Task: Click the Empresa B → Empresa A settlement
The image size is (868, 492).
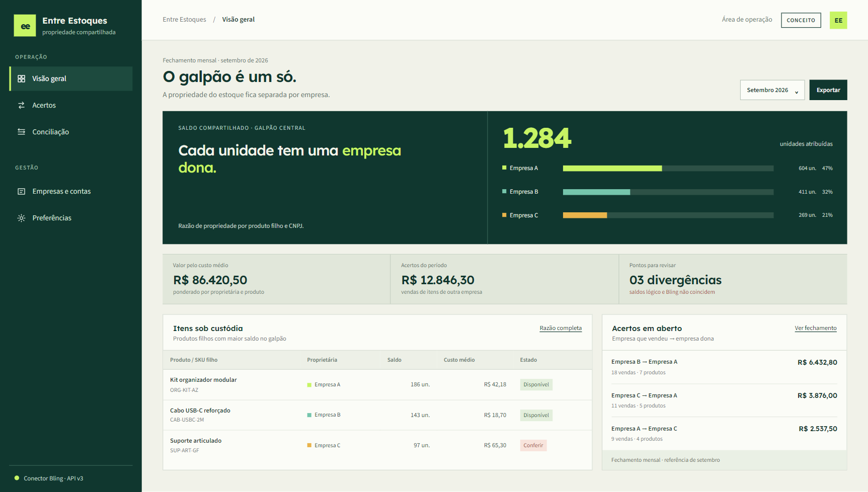Action: coord(725,367)
